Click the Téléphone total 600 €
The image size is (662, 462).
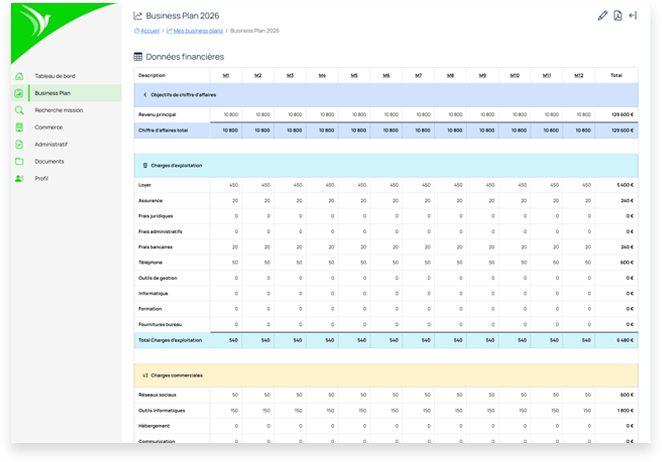(627, 263)
